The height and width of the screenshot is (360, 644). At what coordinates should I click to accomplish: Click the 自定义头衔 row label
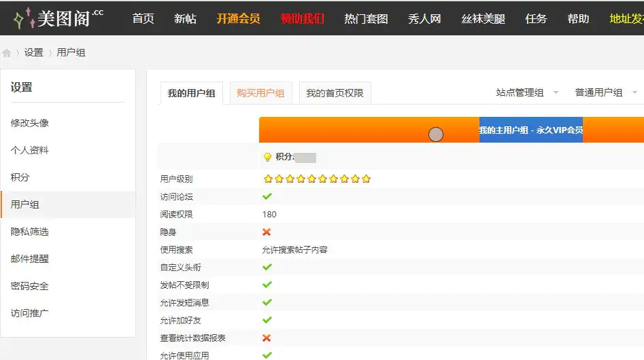pos(180,268)
